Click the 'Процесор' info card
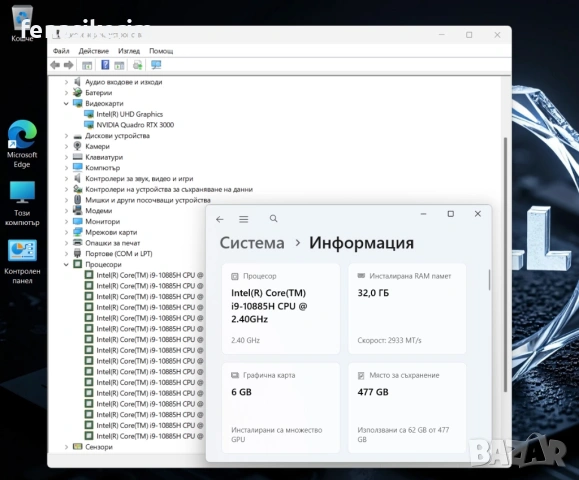Image resolution: width=579 pixels, height=480 pixels. coord(281,308)
